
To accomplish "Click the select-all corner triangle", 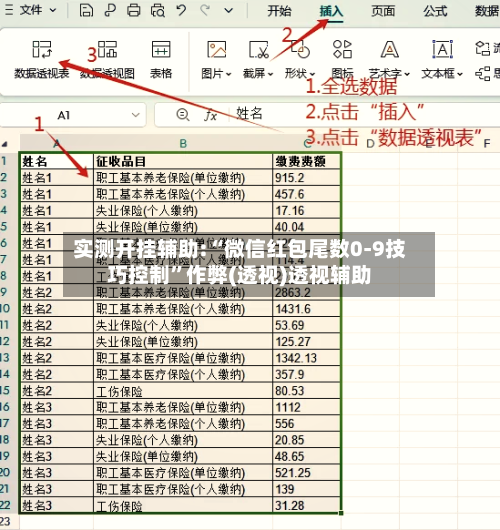I will click(x=5, y=145).
